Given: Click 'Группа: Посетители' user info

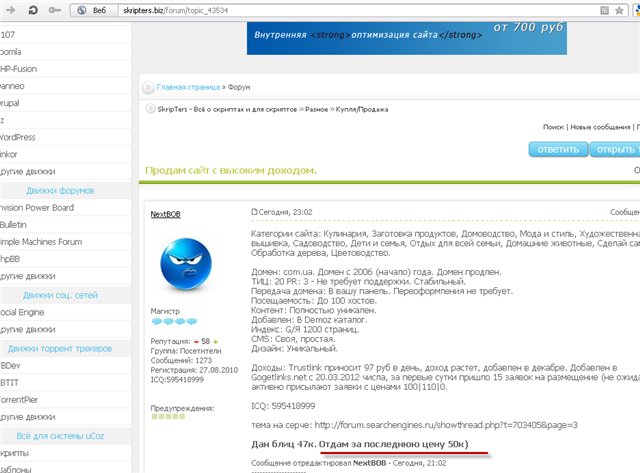Looking at the screenshot, I should coord(186,351).
